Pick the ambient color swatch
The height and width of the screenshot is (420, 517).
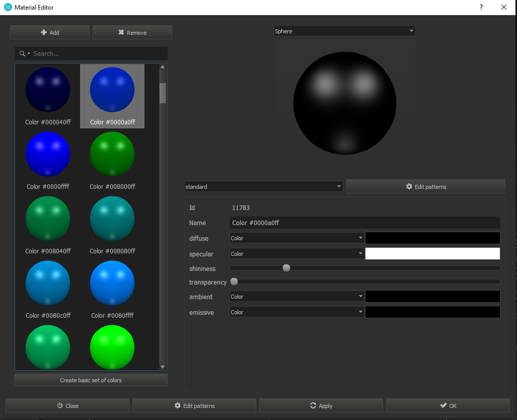point(432,297)
